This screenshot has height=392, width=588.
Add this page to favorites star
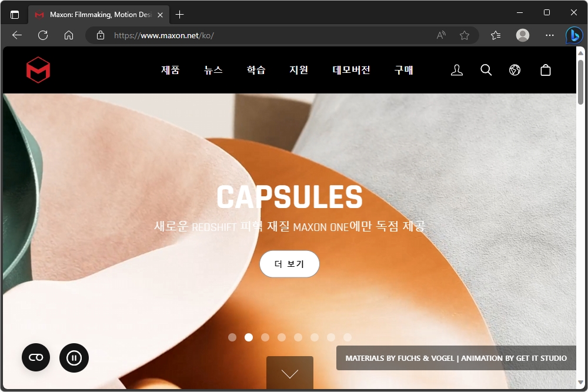pos(465,35)
